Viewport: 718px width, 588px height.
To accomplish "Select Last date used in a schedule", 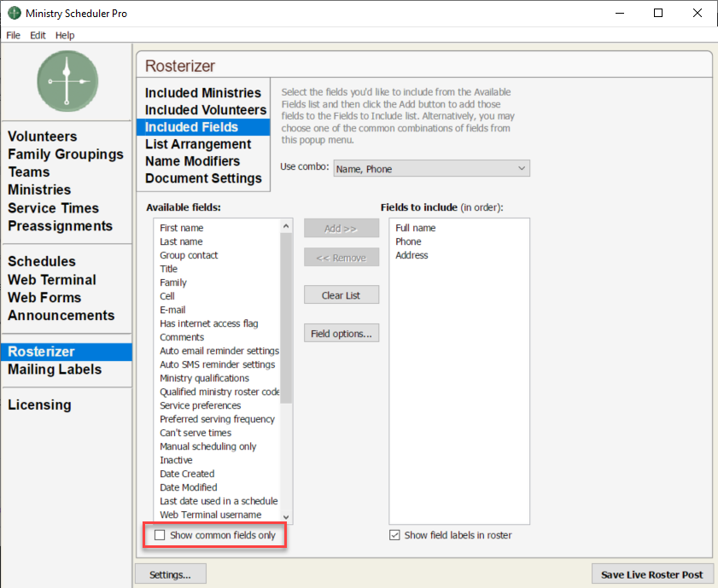I will pyautogui.click(x=219, y=501).
